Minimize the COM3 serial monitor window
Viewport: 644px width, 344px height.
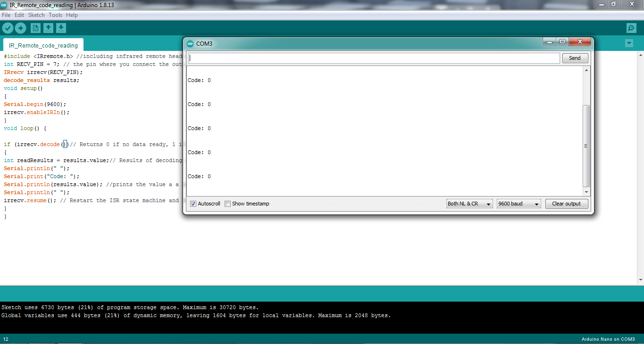point(549,42)
